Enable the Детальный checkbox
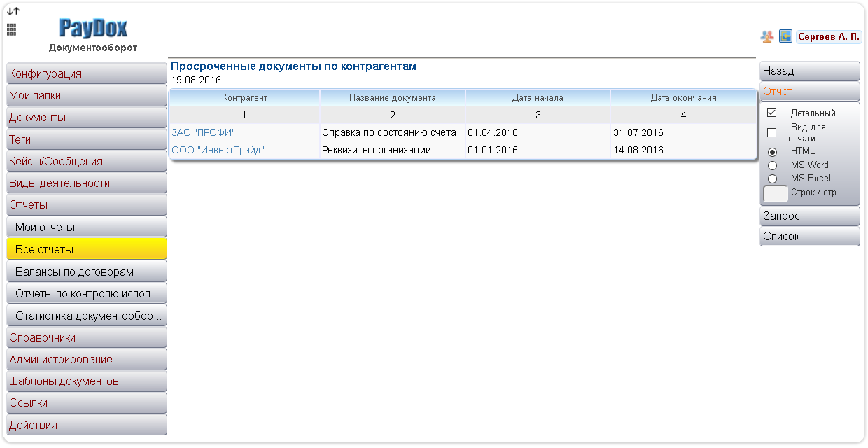 coord(772,113)
